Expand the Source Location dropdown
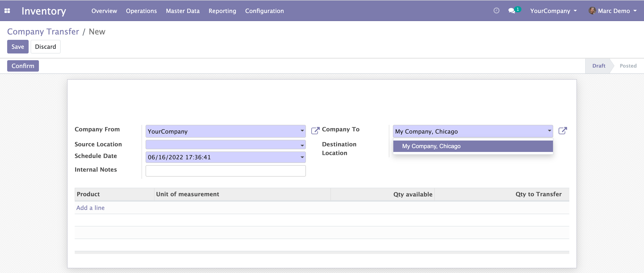644x273 pixels. tap(302, 145)
